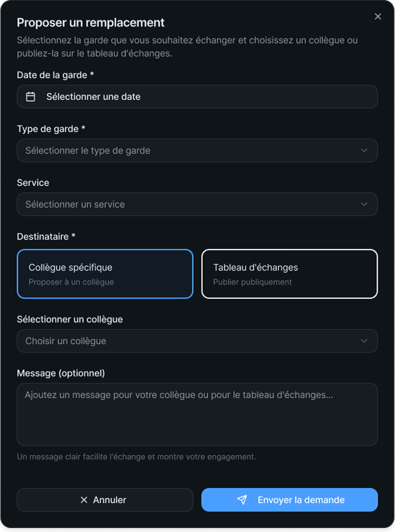Click the X icon beside Annuler
Viewport: 396px width, 532px height.
point(83,500)
